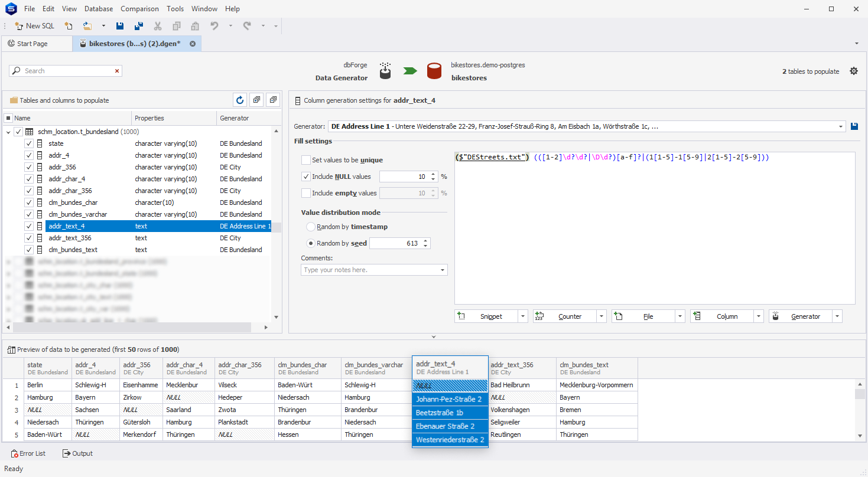Open the dropdown arrow next to open folder icon

103,26
